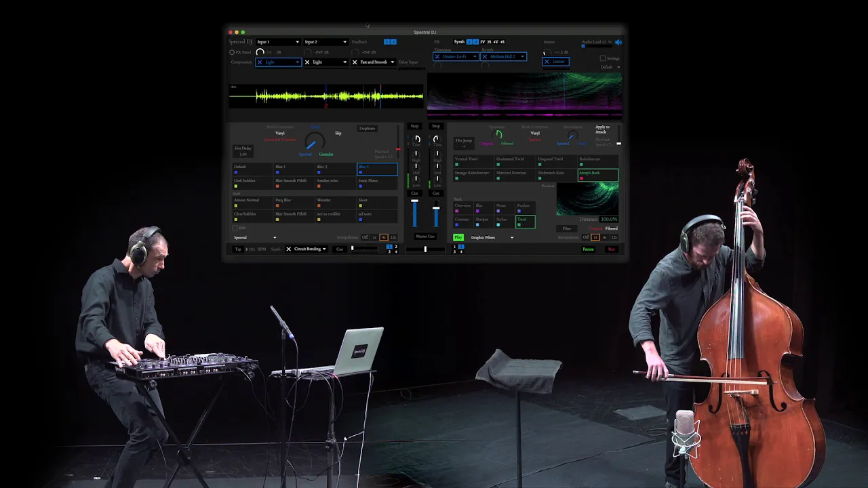This screenshot has height=488, width=868.
Task: Mute audio with the blue speaker icon
Action: 618,42
